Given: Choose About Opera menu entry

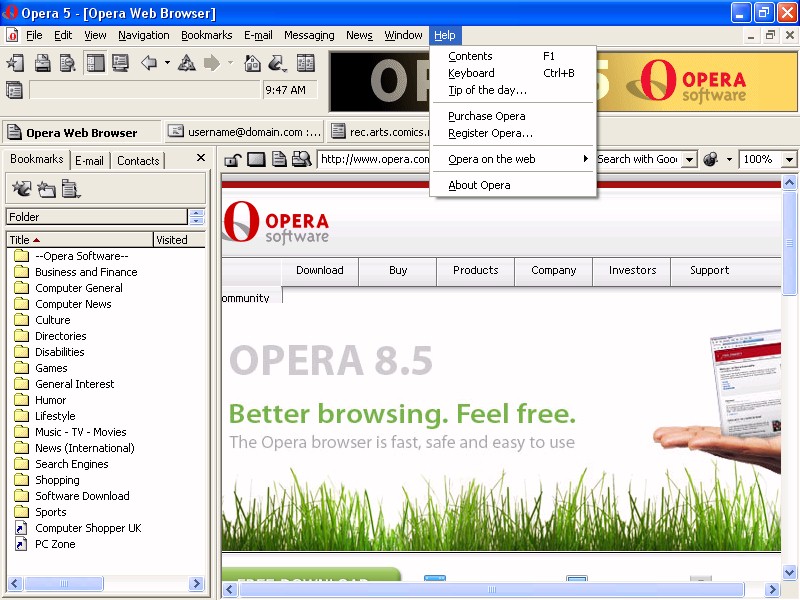Looking at the screenshot, I should (513, 185).
